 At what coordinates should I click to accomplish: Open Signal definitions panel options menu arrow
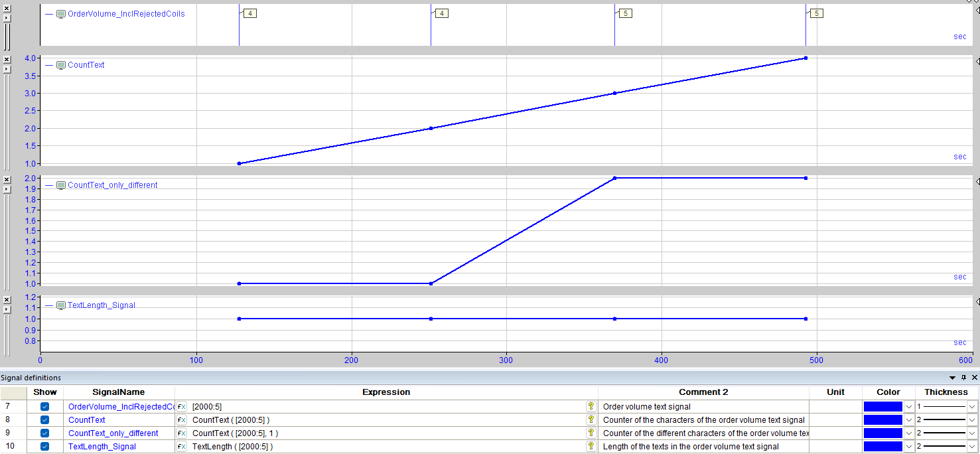coord(953,378)
